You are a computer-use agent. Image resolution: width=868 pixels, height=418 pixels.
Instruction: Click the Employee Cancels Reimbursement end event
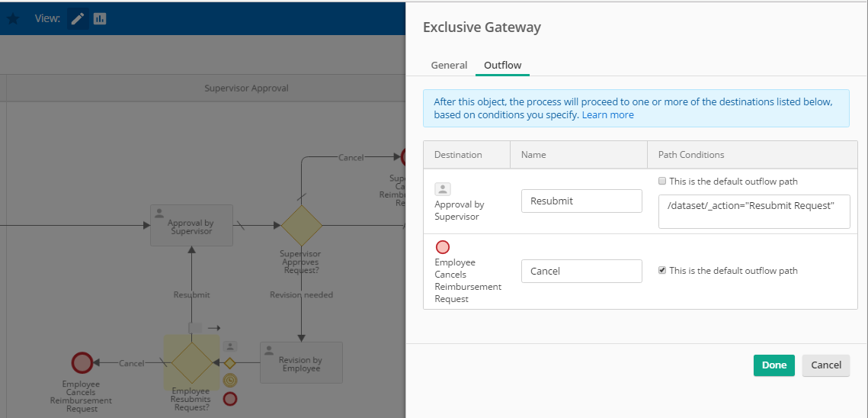click(82, 362)
